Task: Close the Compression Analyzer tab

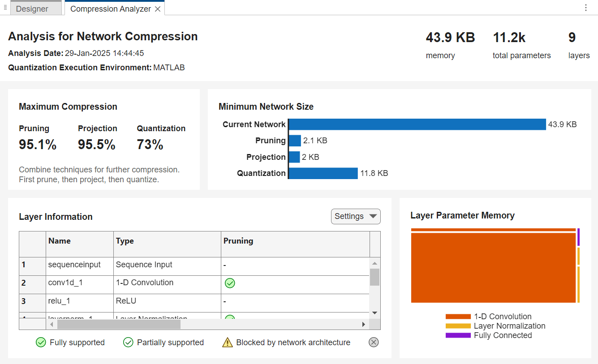Action: (158, 9)
